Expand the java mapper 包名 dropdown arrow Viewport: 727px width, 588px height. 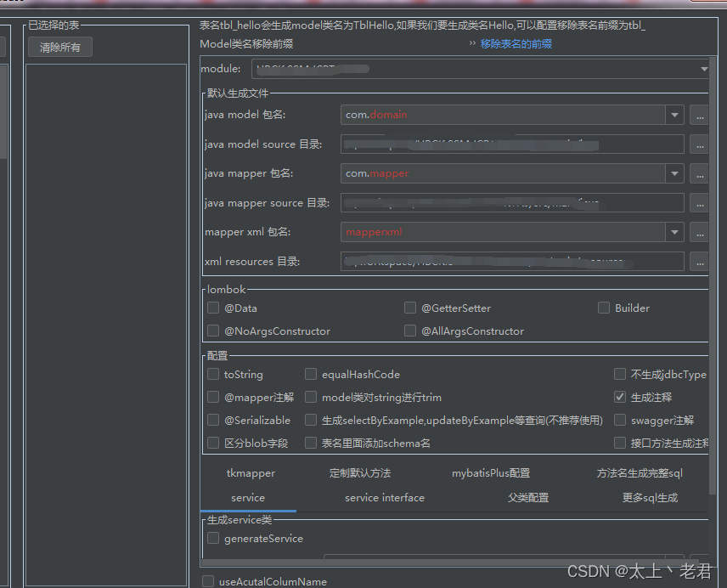tap(674, 173)
